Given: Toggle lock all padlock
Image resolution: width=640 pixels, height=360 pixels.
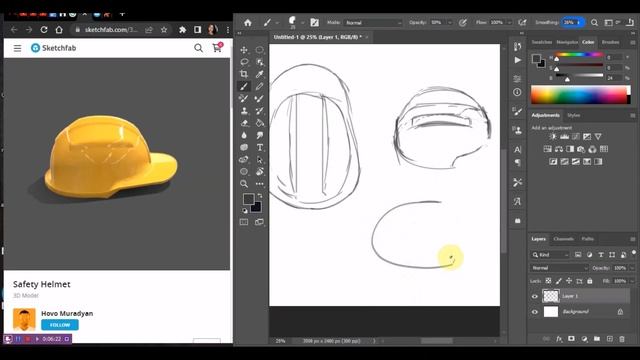Looking at the screenshot, I should 590,281.
